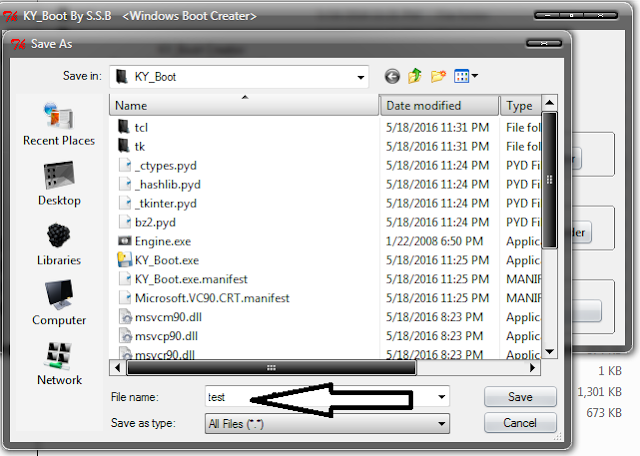Click the 1/22/2008 6:50 PM date cell
Viewport: 640px width, 456px height.
tap(434, 241)
